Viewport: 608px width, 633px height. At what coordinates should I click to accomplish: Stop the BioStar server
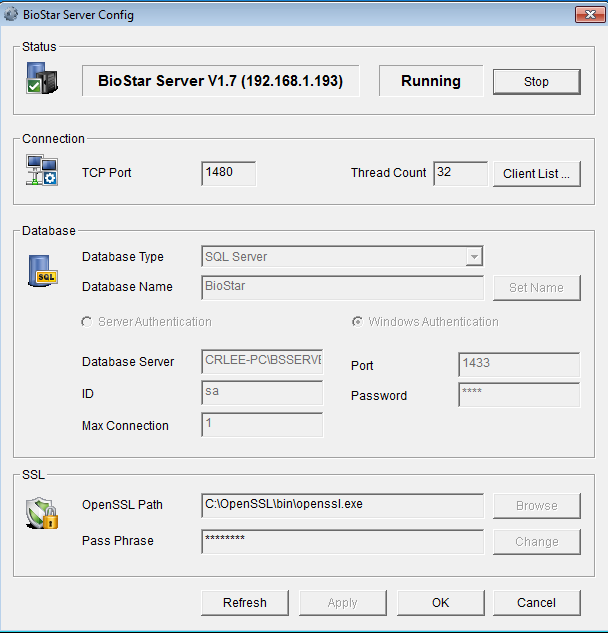click(x=536, y=82)
